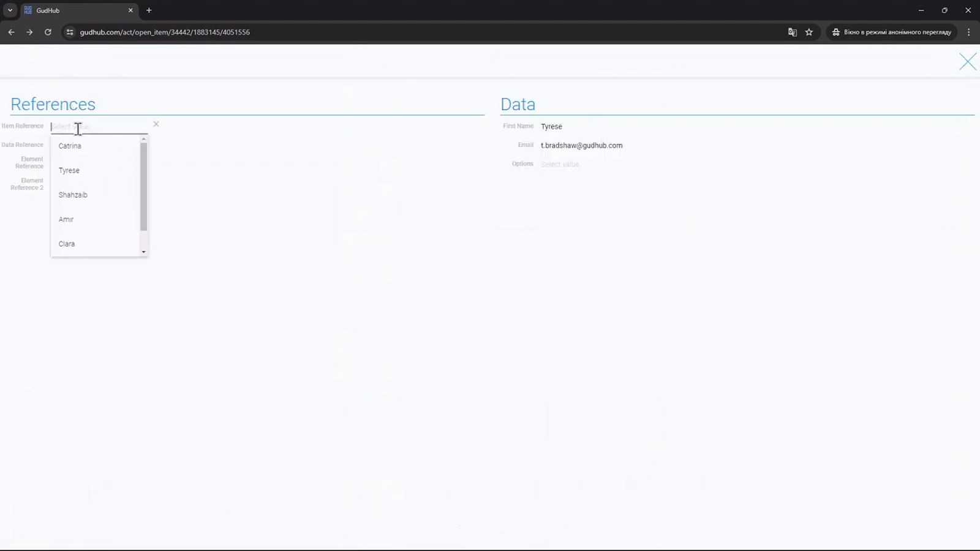Reload the GudHub page
Image resolution: width=980 pixels, height=551 pixels.
[48, 32]
